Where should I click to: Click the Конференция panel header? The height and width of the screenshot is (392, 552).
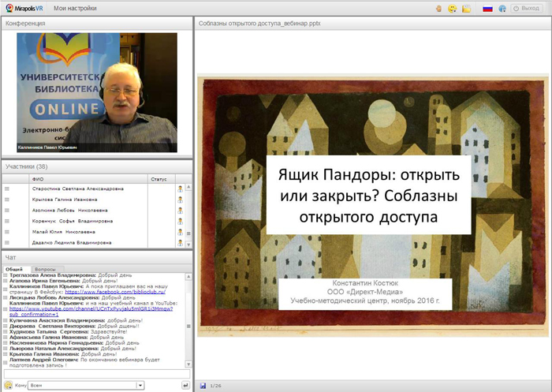click(x=97, y=23)
